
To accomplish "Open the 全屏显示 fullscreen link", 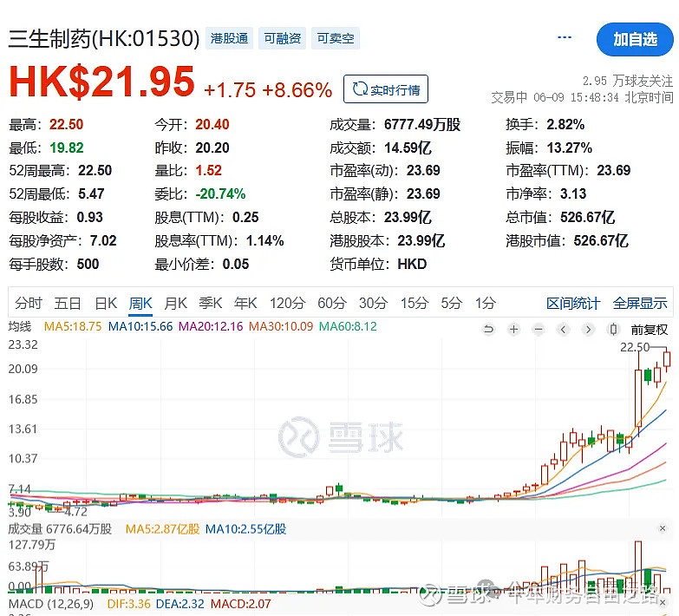I will point(640,304).
